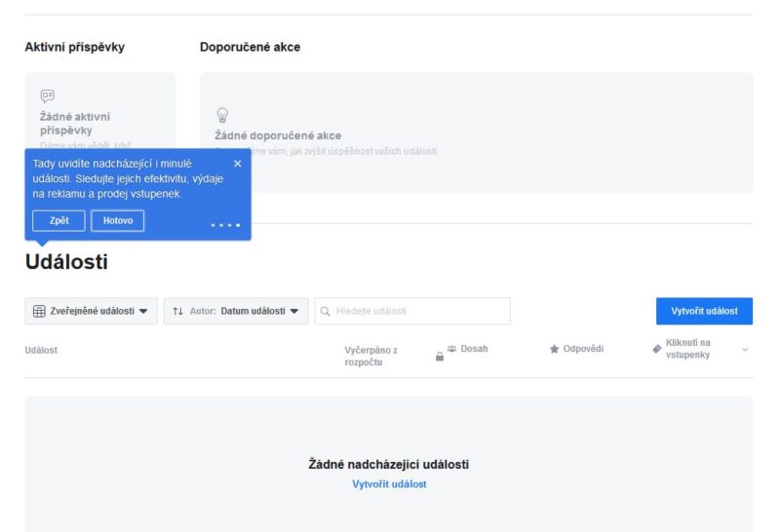Image resolution: width=780 pixels, height=532 pixels.
Task: Open the Zveřejněné události dropdown
Action: pos(91,311)
